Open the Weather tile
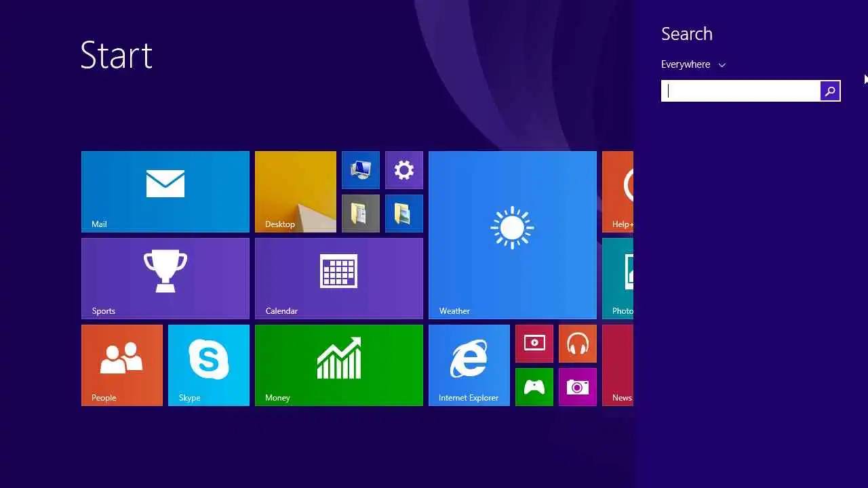Screen dimensions: 868x488 pos(513,235)
